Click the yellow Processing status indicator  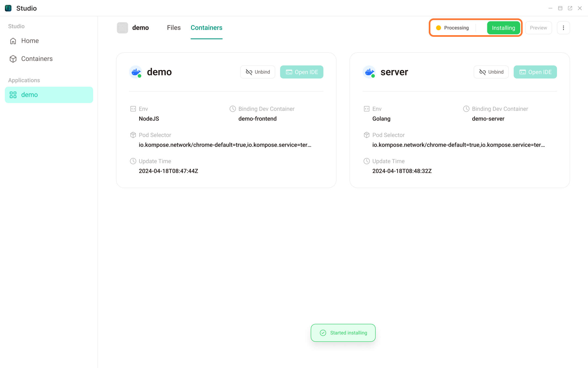coord(439,28)
